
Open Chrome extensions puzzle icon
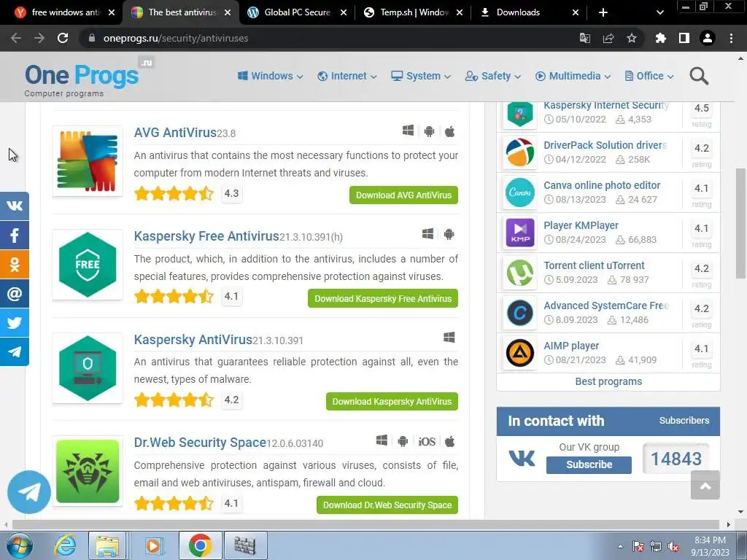tap(660, 38)
